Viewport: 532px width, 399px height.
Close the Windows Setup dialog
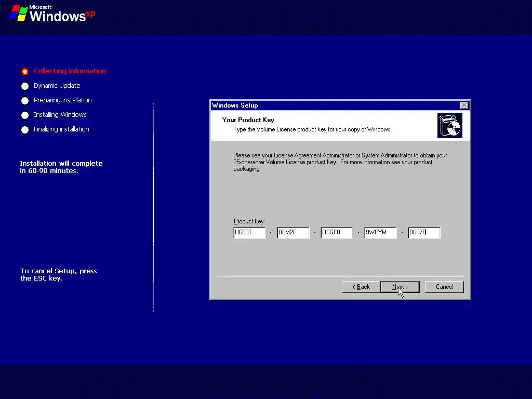point(464,105)
